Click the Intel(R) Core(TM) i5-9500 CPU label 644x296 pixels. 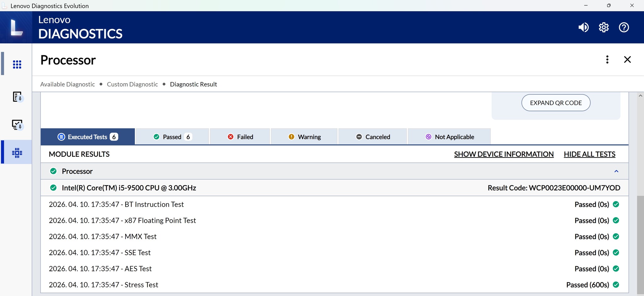click(129, 188)
